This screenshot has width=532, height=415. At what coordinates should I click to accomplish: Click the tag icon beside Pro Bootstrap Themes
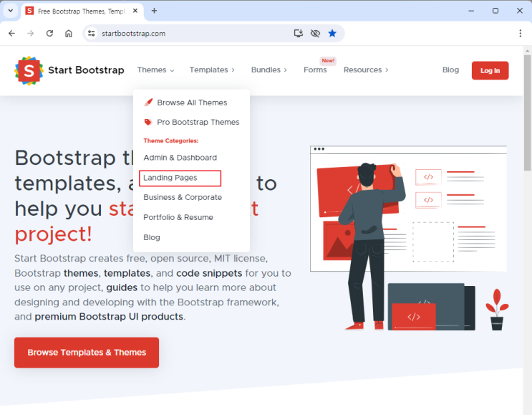(148, 122)
